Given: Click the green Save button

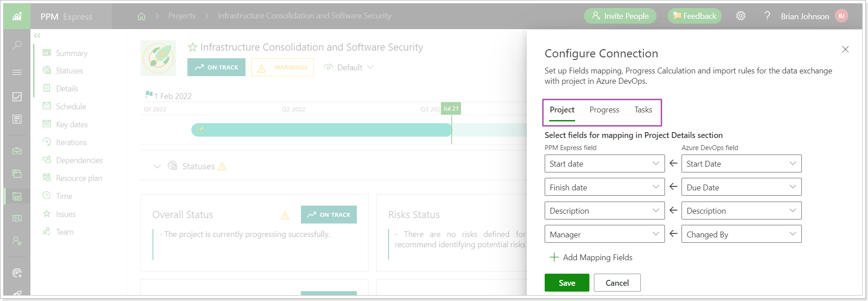Looking at the screenshot, I should coord(567,283).
